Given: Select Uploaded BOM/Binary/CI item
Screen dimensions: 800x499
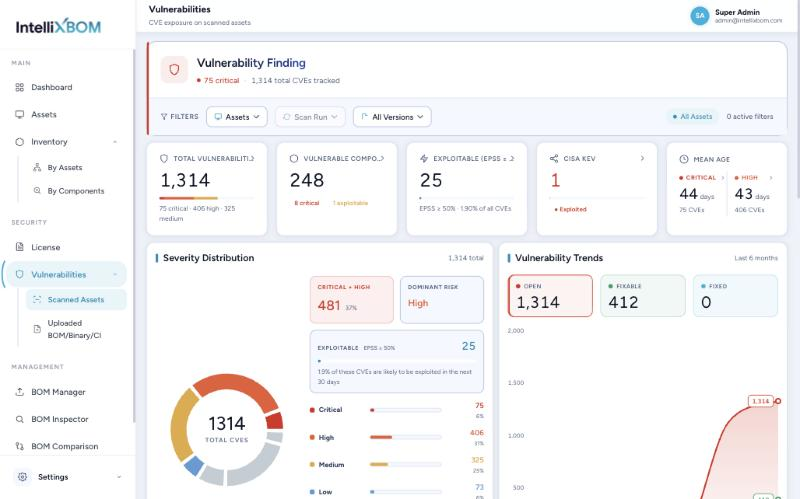Looking at the screenshot, I should pyautogui.click(x=76, y=329).
